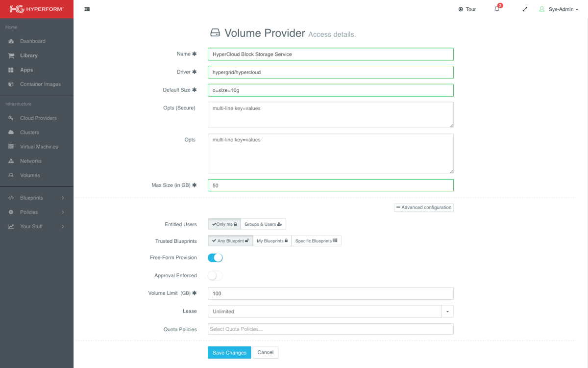Click the Cancel button
The width and height of the screenshot is (588, 368).
click(x=266, y=352)
